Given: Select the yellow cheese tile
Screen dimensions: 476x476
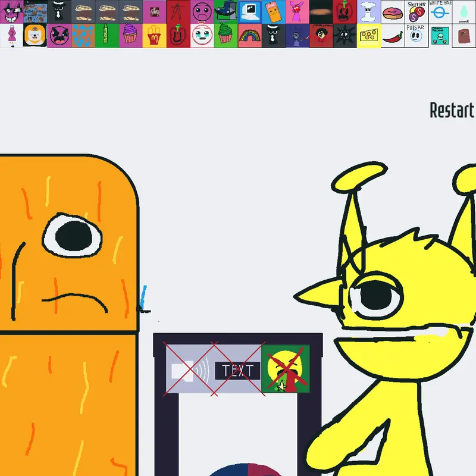Looking at the screenshot, I should (369, 36).
